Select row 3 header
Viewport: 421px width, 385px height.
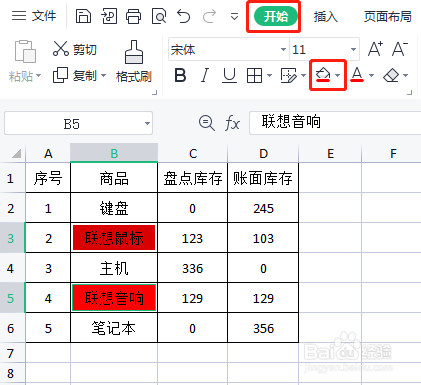[x=12, y=238]
